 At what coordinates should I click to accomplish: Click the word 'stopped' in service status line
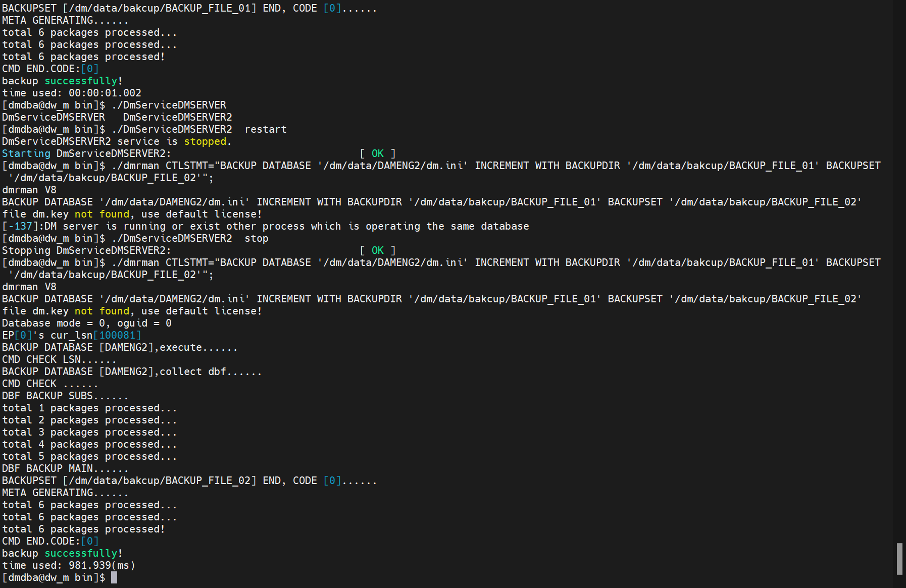click(205, 141)
